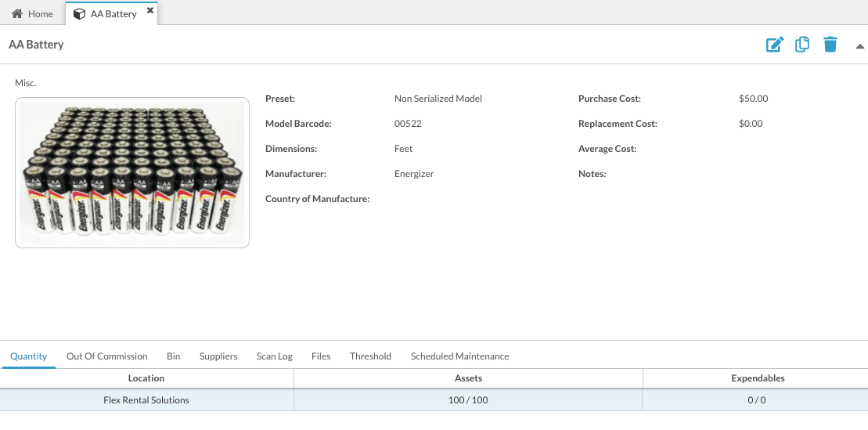This screenshot has height=430, width=868.
Task: Click the 0 / 0 expendables value
Action: point(757,400)
